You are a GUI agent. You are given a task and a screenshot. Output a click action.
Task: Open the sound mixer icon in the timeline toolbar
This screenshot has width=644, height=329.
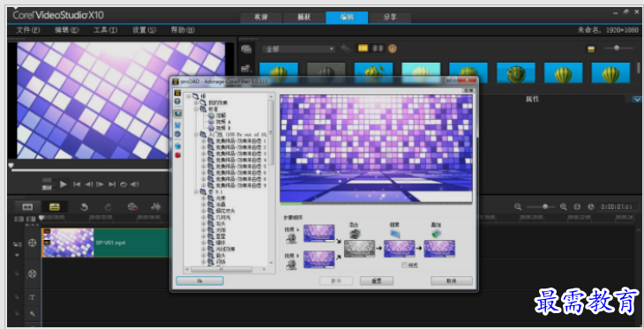pyautogui.click(x=155, y=207)
